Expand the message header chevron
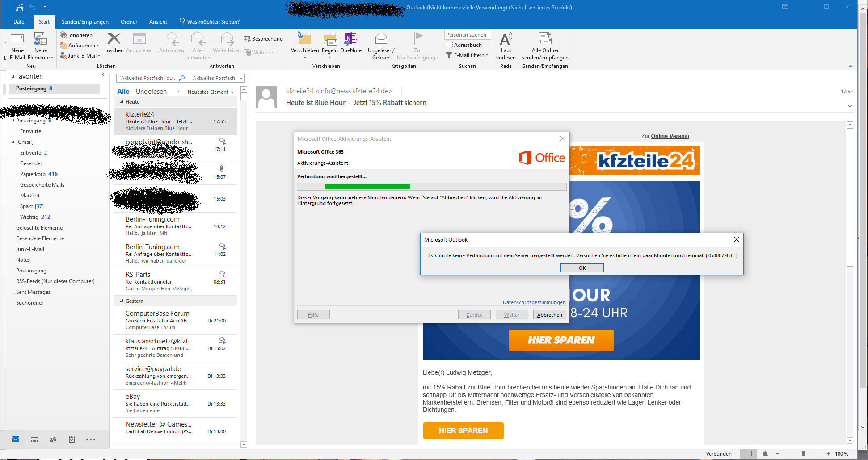This screenshot has width=868, height=460. pos(850,106)
